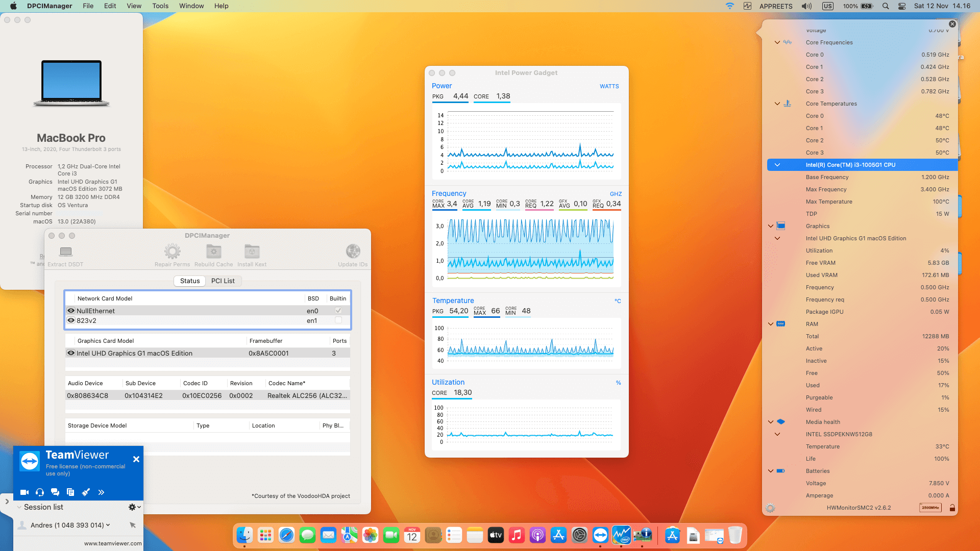Open TeamViewer session gear dropdown
The width and height of the screenshot is (980, 551).
[x=134, y=507]
